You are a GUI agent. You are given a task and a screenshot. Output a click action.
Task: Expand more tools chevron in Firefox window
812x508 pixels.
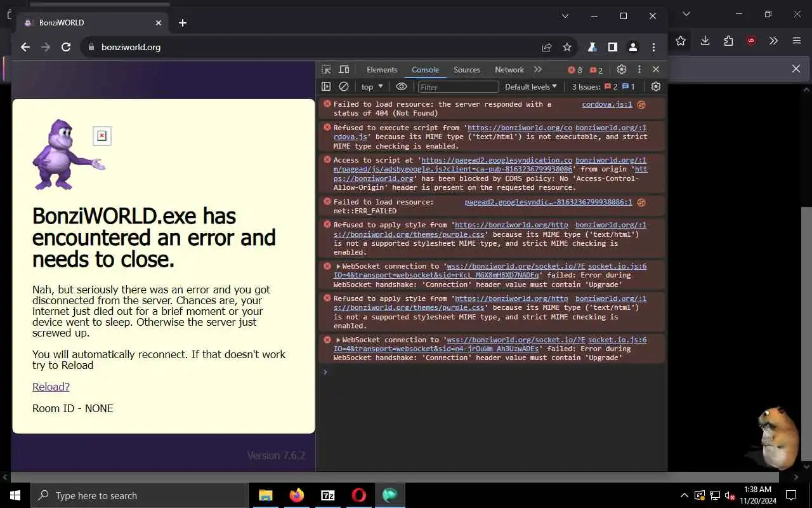773,41
